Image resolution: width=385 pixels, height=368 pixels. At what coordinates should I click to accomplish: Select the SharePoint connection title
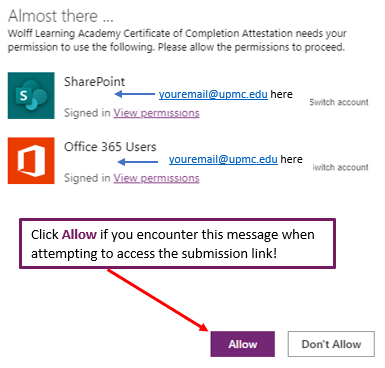94,82
